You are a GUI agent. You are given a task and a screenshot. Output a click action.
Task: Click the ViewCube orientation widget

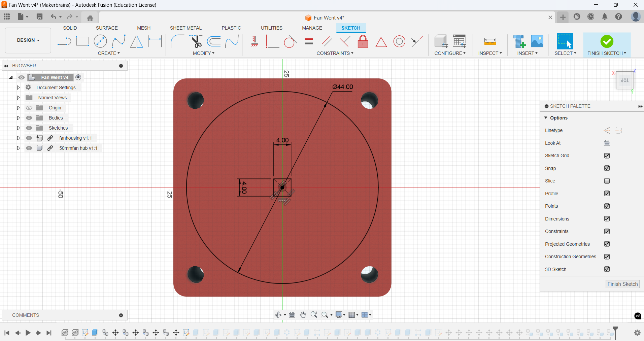625,80
